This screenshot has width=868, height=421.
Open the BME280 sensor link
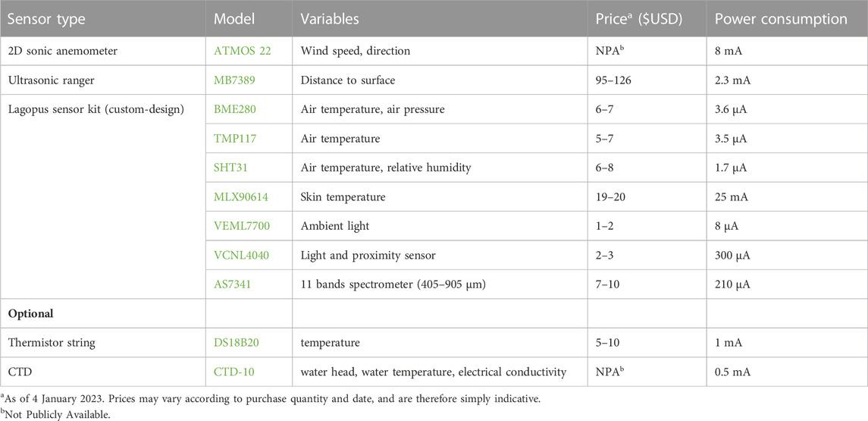click(234, 110)
